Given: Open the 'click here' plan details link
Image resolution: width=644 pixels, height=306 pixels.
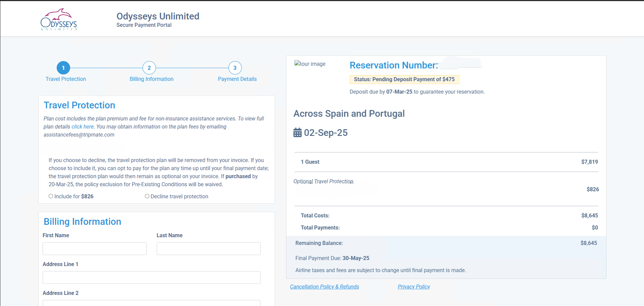Looking at the screenshot, I should point(83,127).
